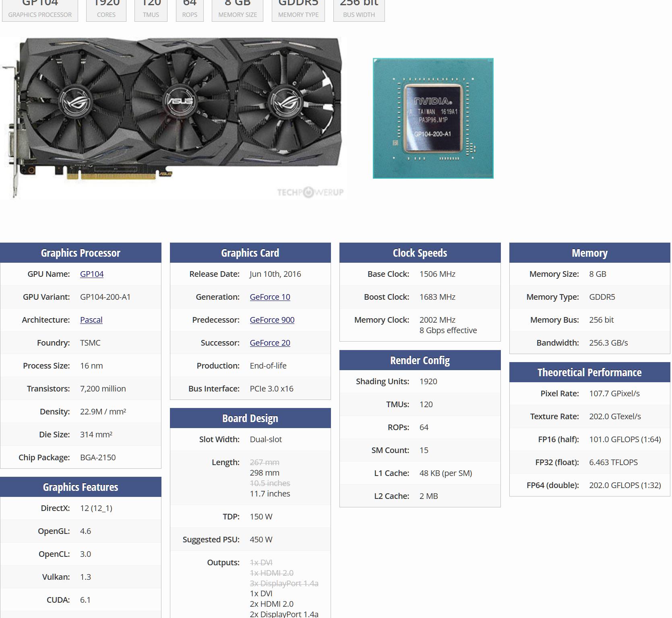Select the Shading Units 1920 value
Screen dimensions: 672x618
pyautogui.click(x=428, y=381)
